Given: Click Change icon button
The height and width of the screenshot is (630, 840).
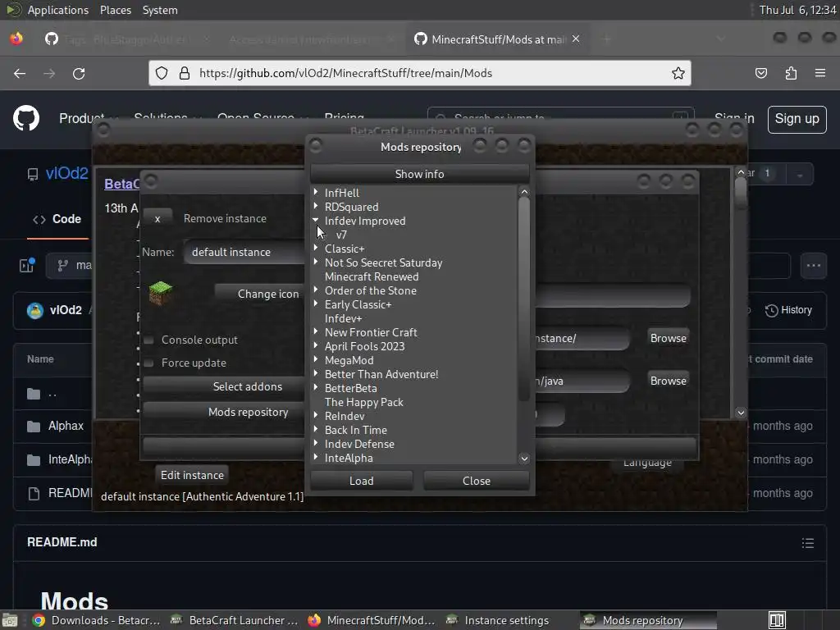Looking at the screenshot, I should pos(260,294).
